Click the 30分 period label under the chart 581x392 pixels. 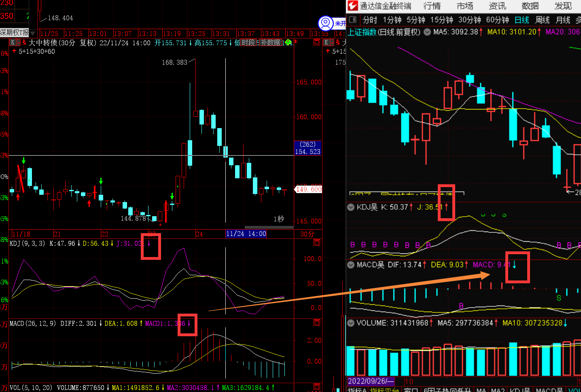(307, 234)
